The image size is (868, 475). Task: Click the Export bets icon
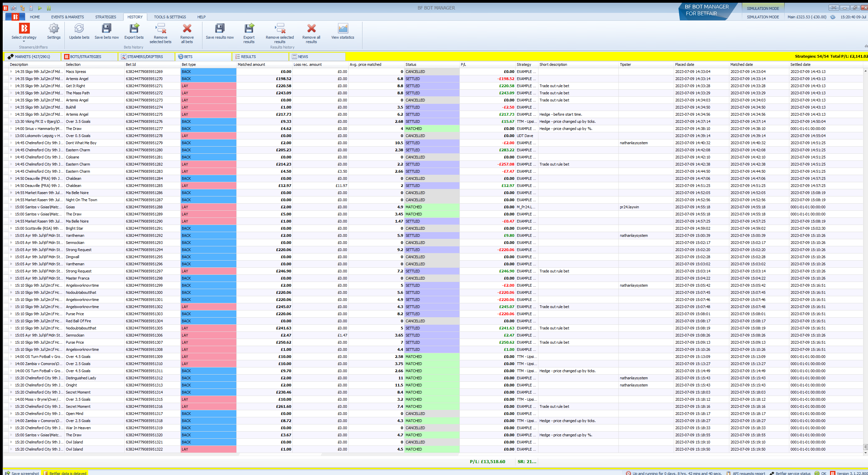tap(134, 28)
